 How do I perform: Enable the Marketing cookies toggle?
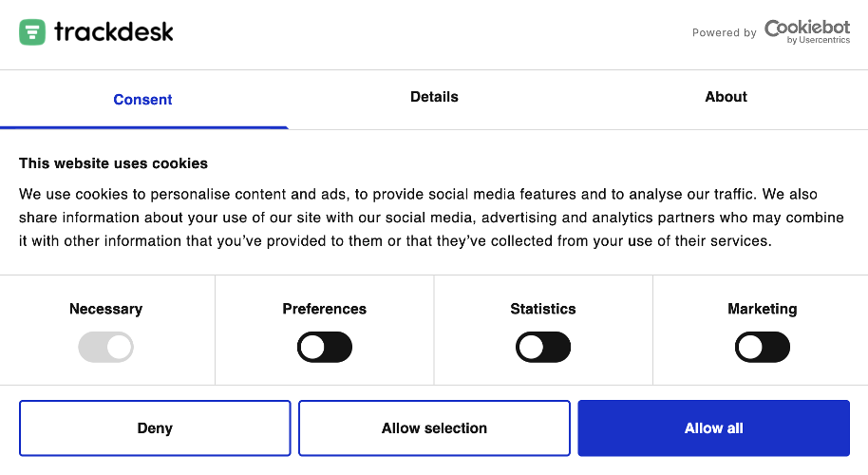click(763, 347)
